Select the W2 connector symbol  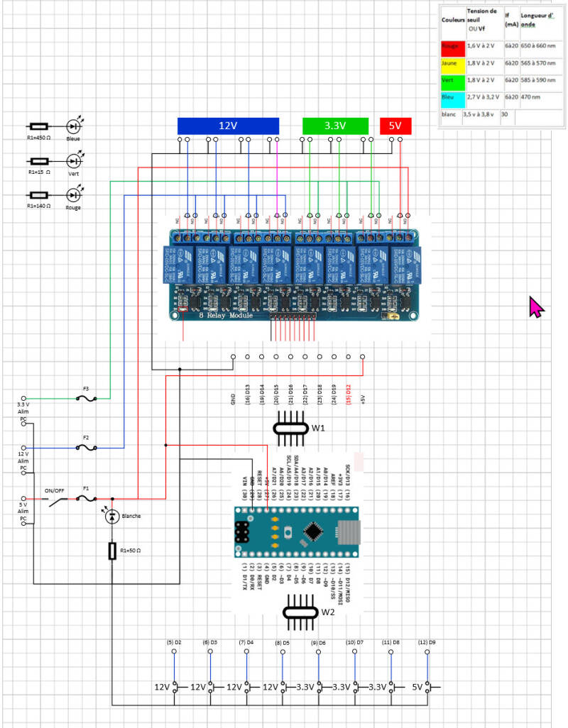point(300,613)
